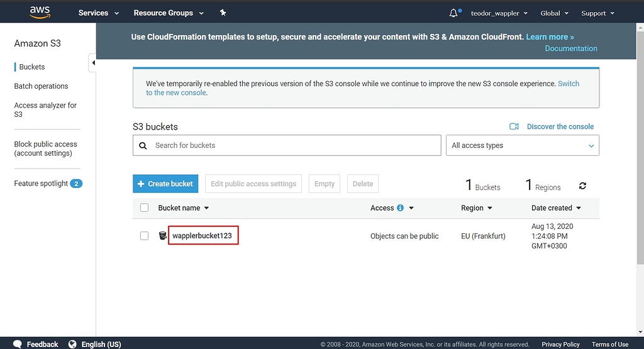The image size is (644, 349).
Task: Open the Global region dropdown
Action: click(555, 13)
